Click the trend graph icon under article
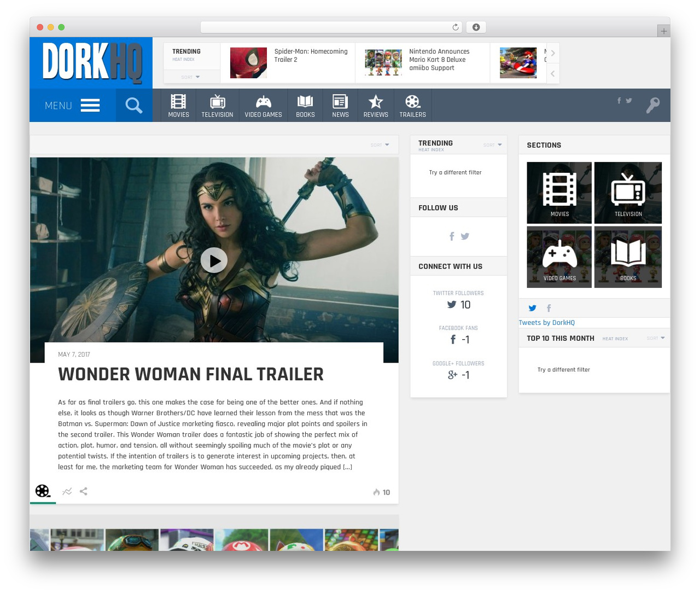 67,491
